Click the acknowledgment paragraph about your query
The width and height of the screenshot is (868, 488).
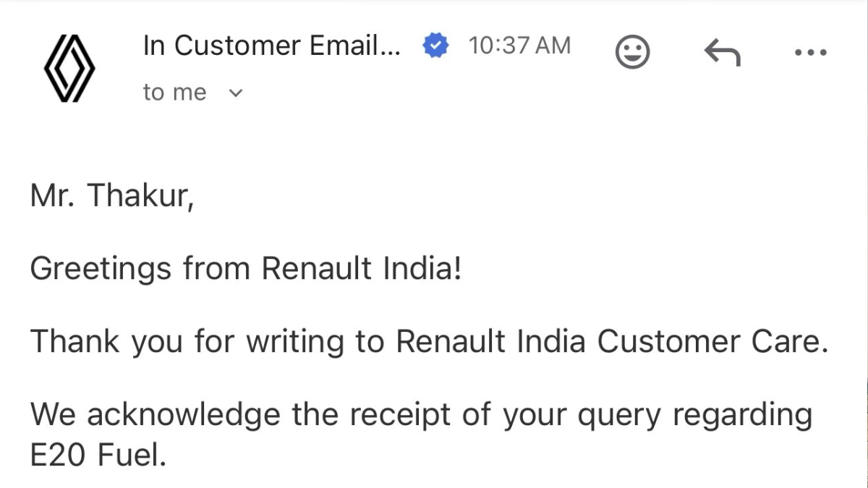point(420,414)
